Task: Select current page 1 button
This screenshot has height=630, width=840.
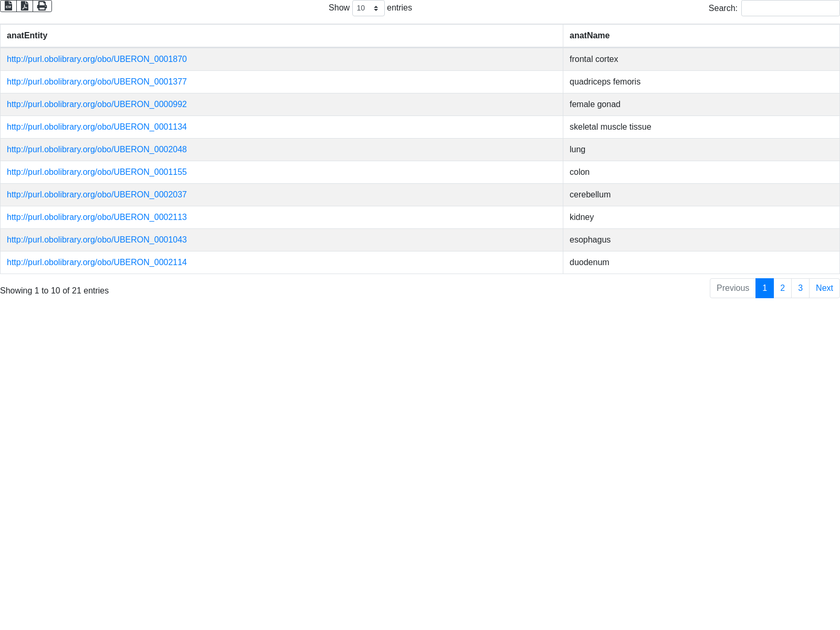Action: (764, 288)
